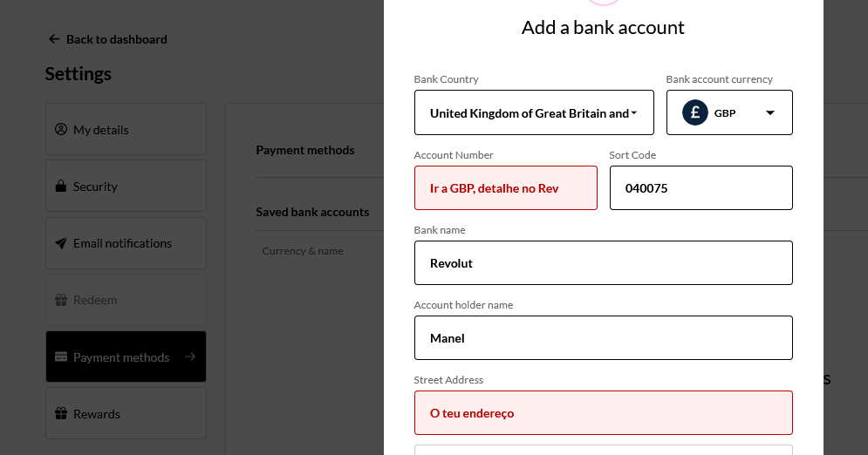Switch to the Security settings tab
The image size is (868, 455).
(x=126, y=187)
